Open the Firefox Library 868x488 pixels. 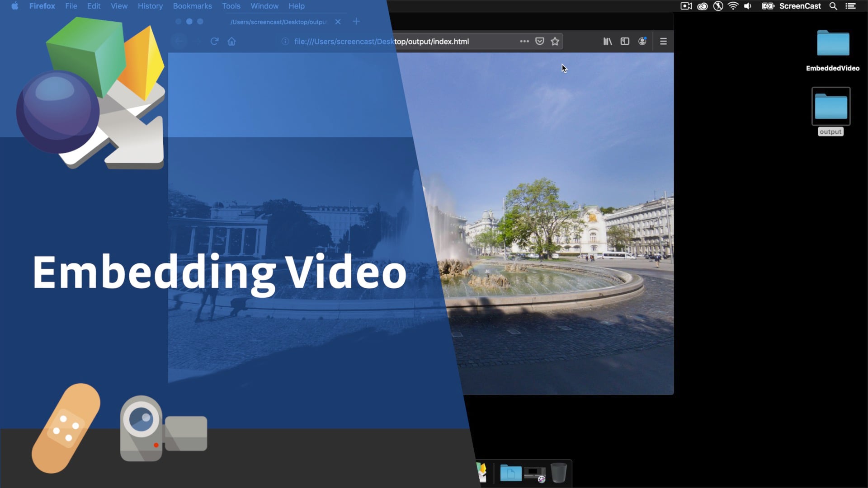click(x=607, y=41)
